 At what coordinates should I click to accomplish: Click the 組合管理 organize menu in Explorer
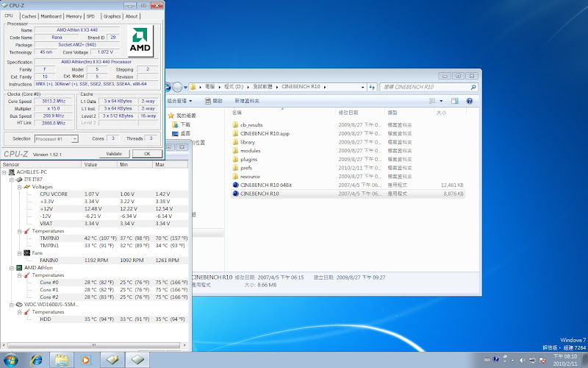coord(179,101)
